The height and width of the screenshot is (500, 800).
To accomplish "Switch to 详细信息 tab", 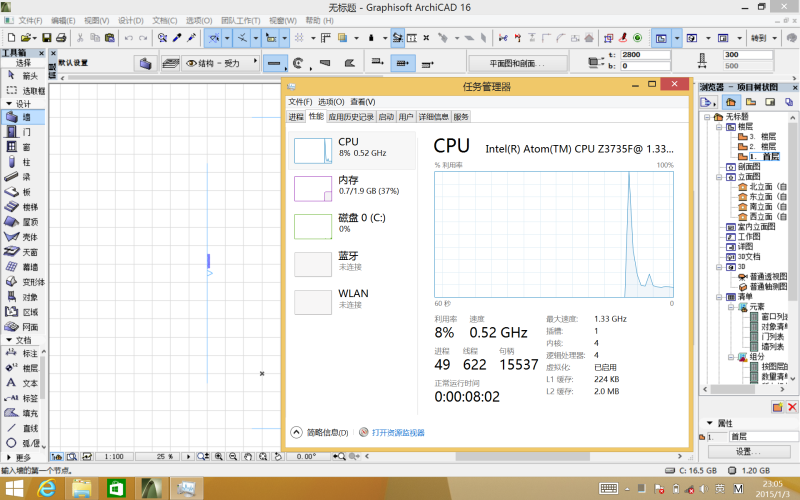I will [x=433, y=117].
